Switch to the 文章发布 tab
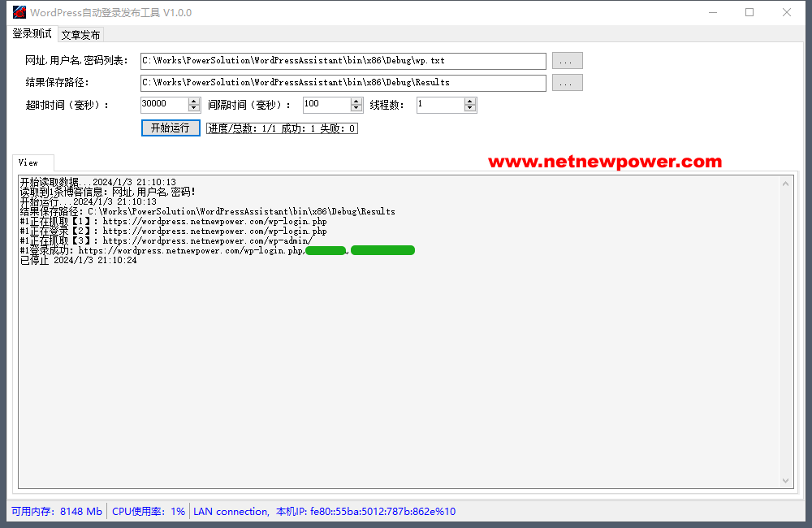 click(x=80, y=35)
